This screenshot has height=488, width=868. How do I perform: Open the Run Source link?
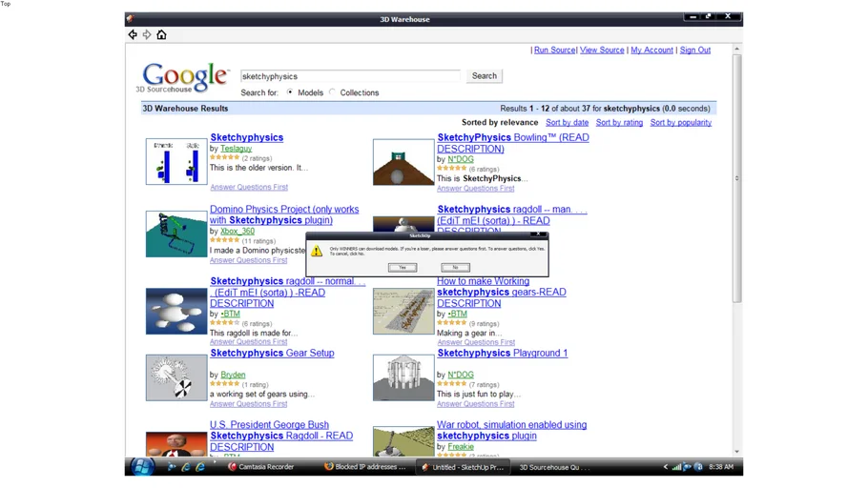(554, 50)
